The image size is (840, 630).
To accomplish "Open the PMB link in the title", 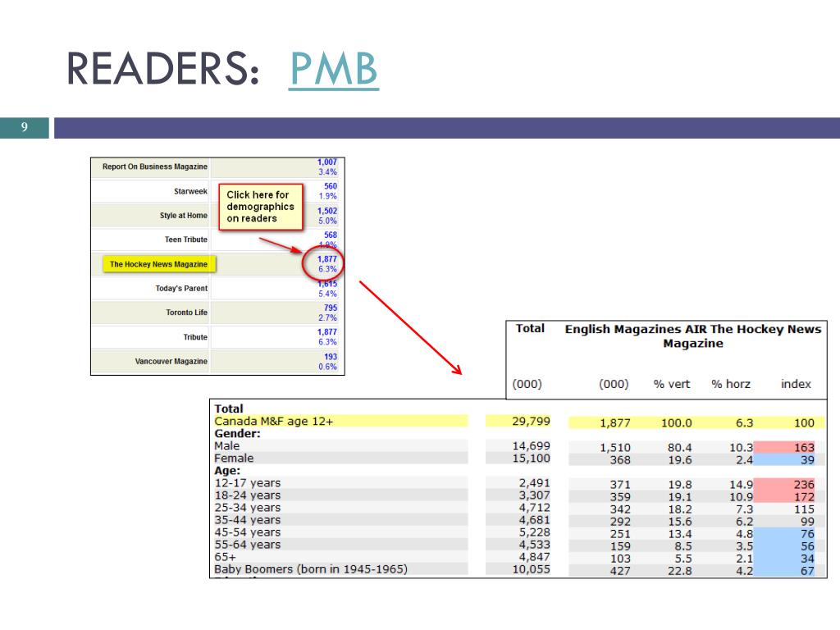I will 334,69.
